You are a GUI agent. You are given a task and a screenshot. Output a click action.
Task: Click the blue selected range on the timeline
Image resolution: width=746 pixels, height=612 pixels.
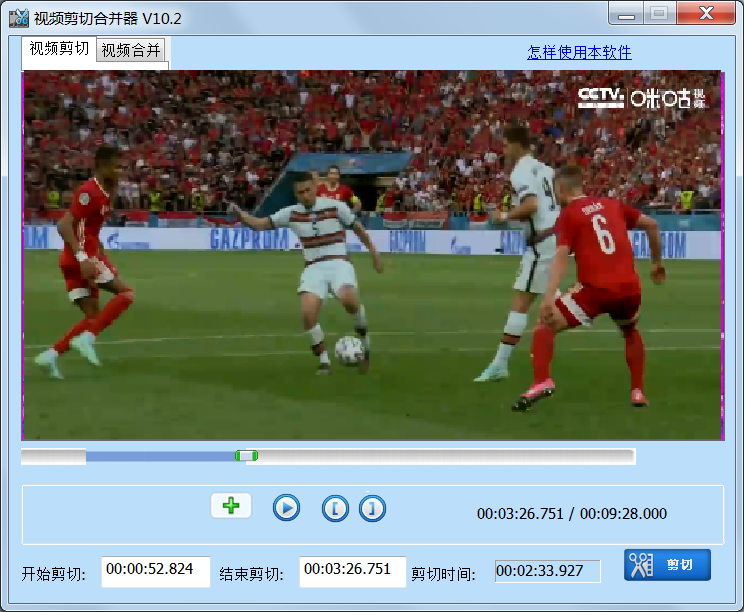point(160,456)
